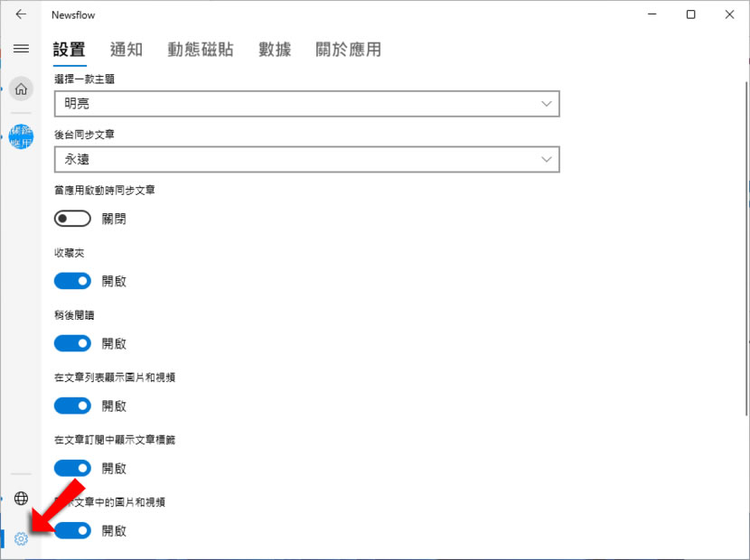Toggle images and videos in articles switch
This screenshot has height=560, width=750.
(x=72, y=530)
